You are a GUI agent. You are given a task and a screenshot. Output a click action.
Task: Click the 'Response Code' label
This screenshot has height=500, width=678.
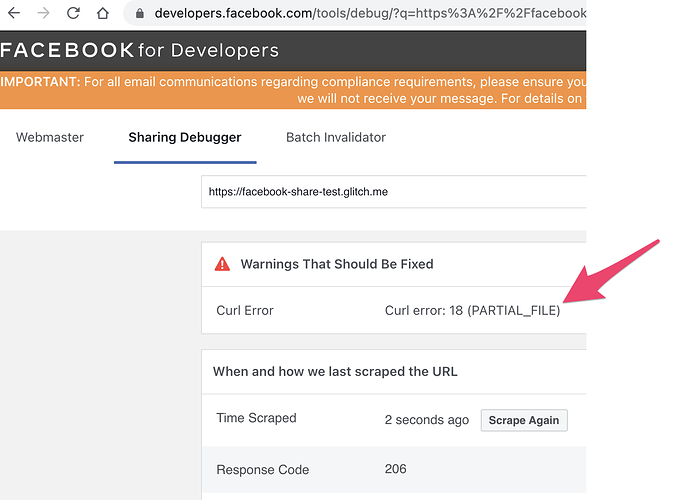click(262, 470)
